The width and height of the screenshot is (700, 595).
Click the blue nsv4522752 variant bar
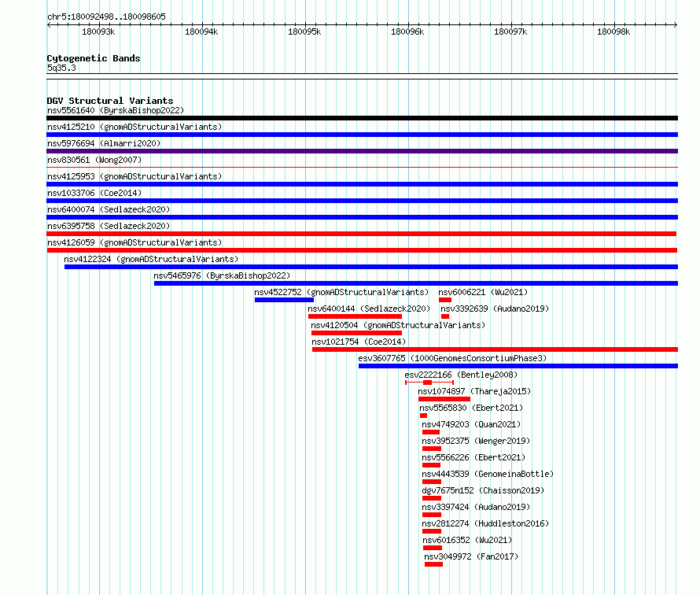pos(285,300)
